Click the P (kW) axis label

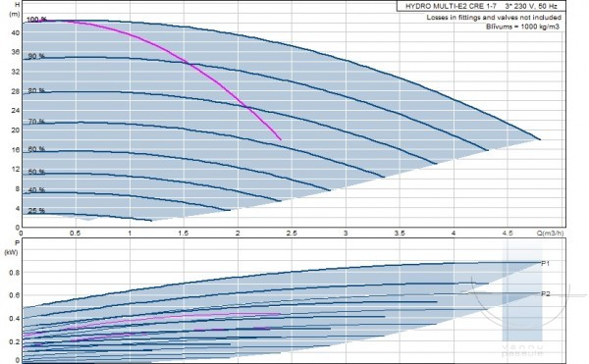[12, 247]
